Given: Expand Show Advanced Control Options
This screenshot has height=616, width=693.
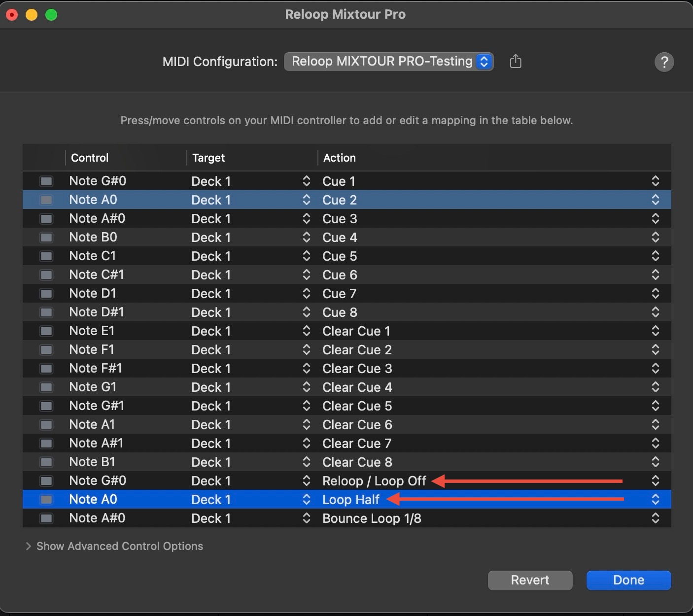Looking at the screenshot, I should (x=119, y=546).
